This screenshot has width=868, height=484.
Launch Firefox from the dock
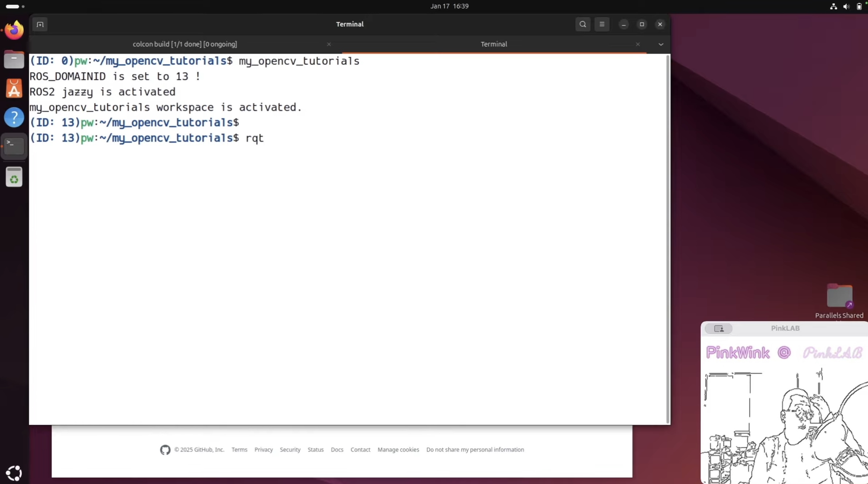coord(14,30)
